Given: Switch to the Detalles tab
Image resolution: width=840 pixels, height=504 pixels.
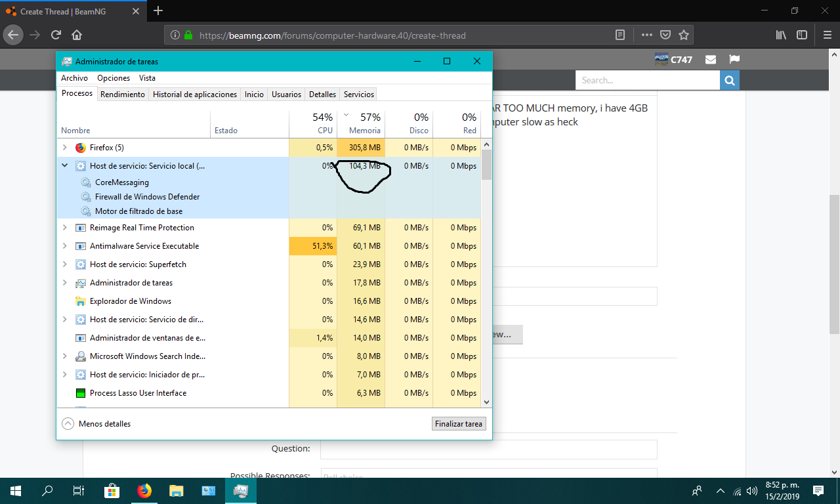Looking at the screenshot, I should pyautogui.click(x=323, y=94).
